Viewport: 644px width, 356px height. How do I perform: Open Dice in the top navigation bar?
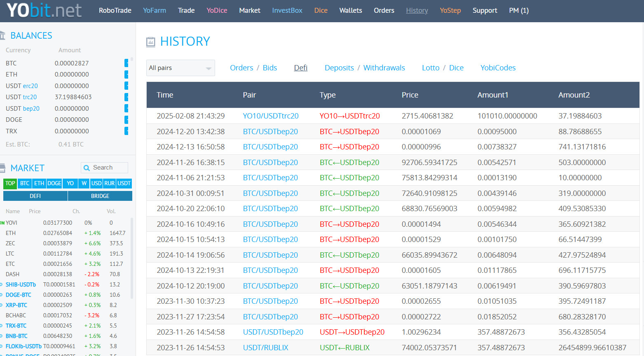[x=321, y=10]
